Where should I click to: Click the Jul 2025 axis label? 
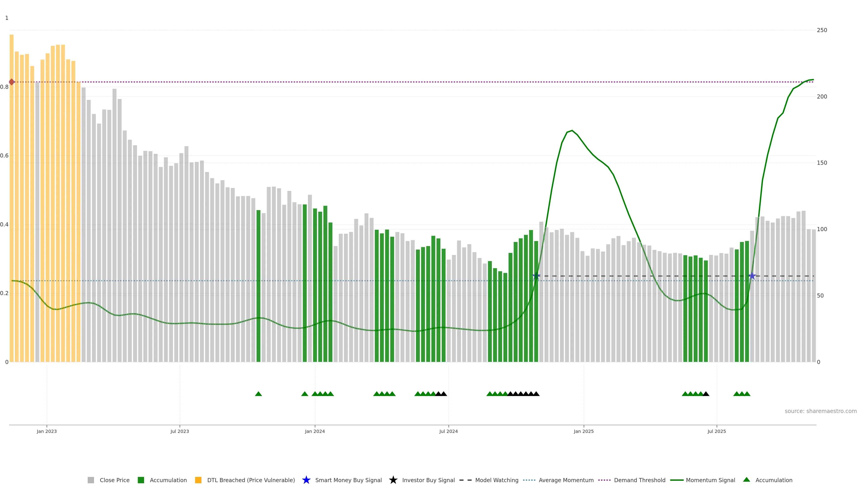coord(717,432)
